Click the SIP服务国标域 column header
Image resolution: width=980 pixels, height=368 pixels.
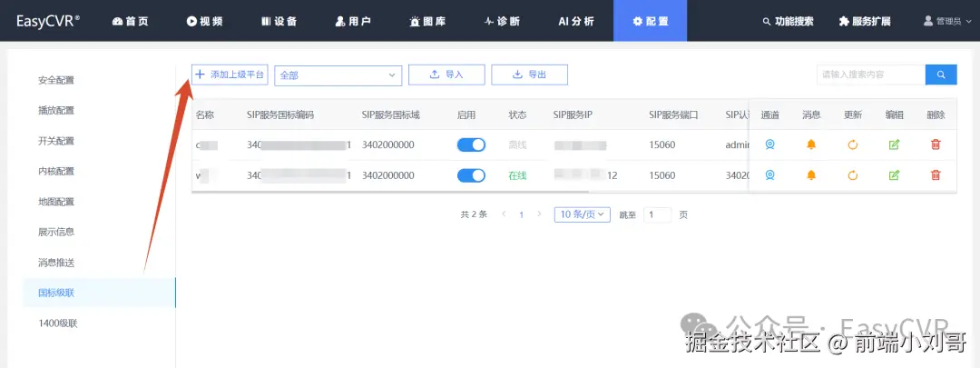(x=391, y=115)
